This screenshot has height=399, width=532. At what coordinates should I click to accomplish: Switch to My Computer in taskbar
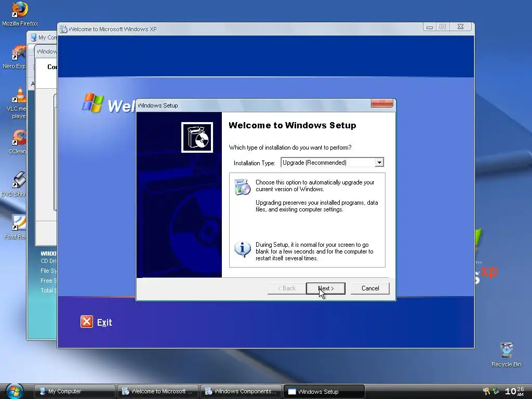(75, 391)
